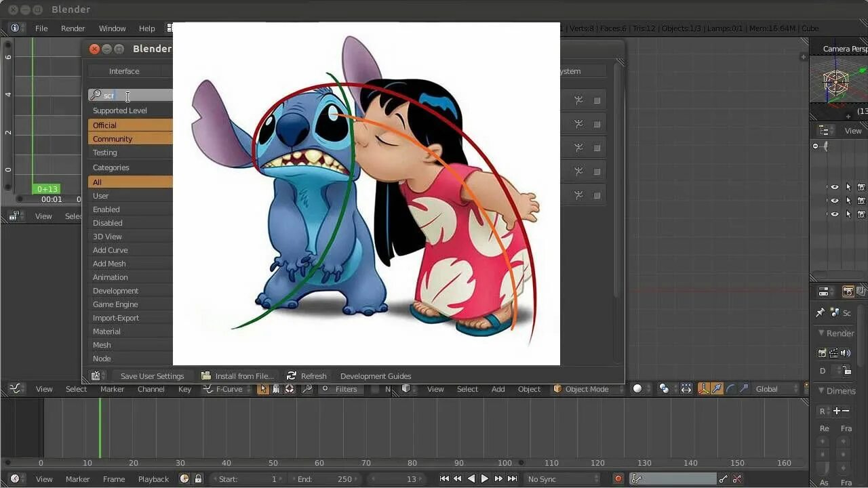Click the 3D manipulator translate arrow icon

pyautogui.click(x=717, y=389)
